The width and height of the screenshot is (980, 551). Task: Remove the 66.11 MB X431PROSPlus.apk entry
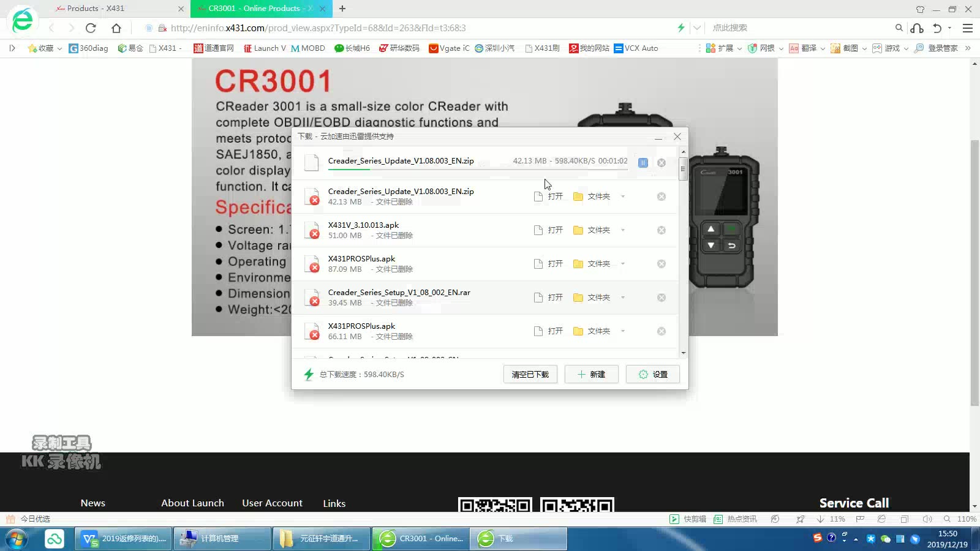tap(661, 331)
